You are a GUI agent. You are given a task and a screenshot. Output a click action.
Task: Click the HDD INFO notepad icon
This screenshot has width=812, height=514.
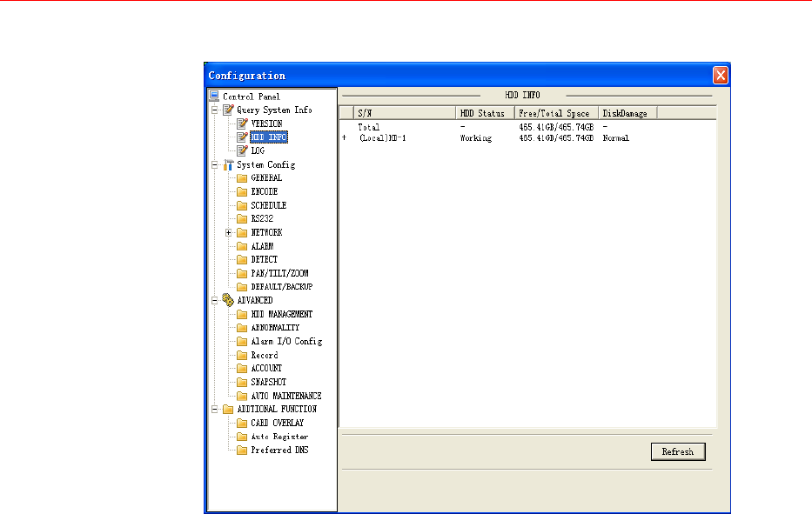(242, 137)
